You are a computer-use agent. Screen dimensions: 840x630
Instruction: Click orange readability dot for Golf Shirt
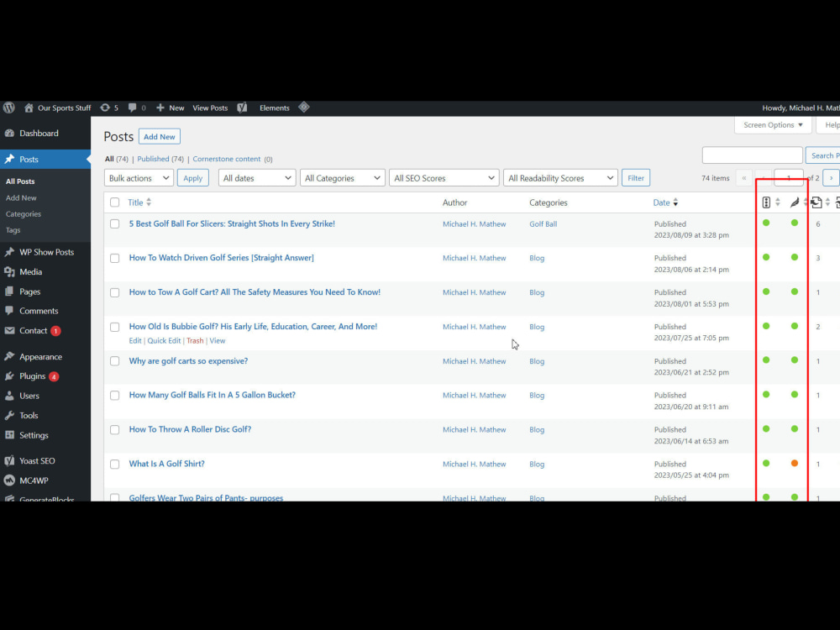[x=795, y=464]
